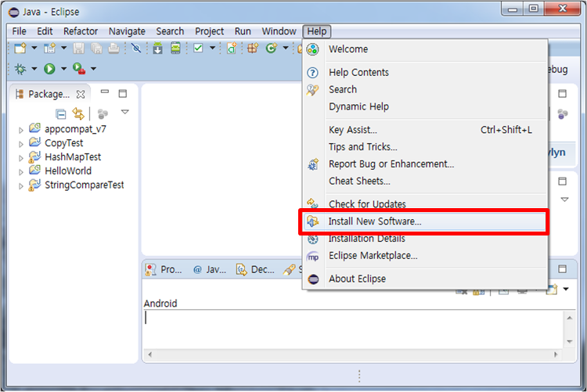Select the StringCompareTest project label
This screenshot has height=392, width=587.
tap(85, 185)
